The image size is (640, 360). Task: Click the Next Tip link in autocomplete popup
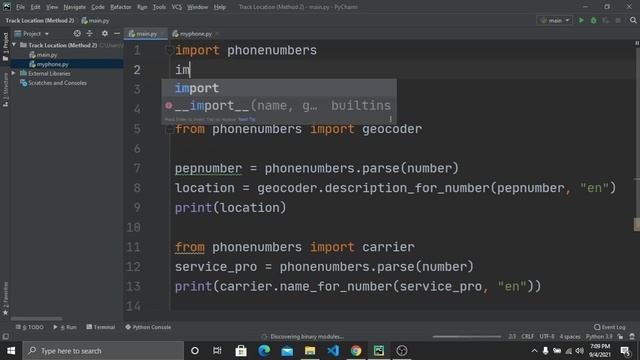pyautogui.click(x=247, y=119)
